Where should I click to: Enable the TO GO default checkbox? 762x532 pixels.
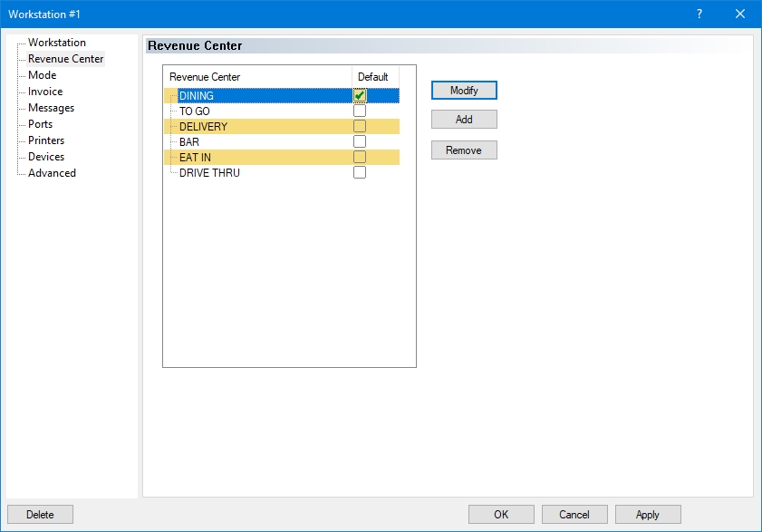tap(360, 111)
